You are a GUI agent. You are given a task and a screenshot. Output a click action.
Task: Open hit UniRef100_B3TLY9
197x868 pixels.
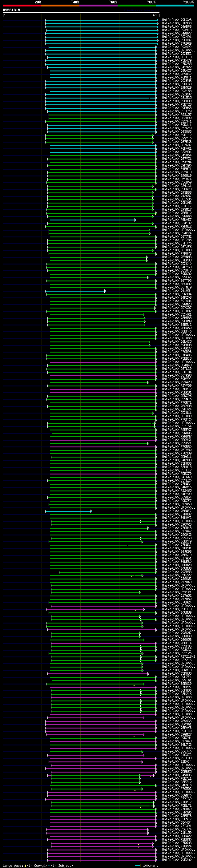[177, 111]
